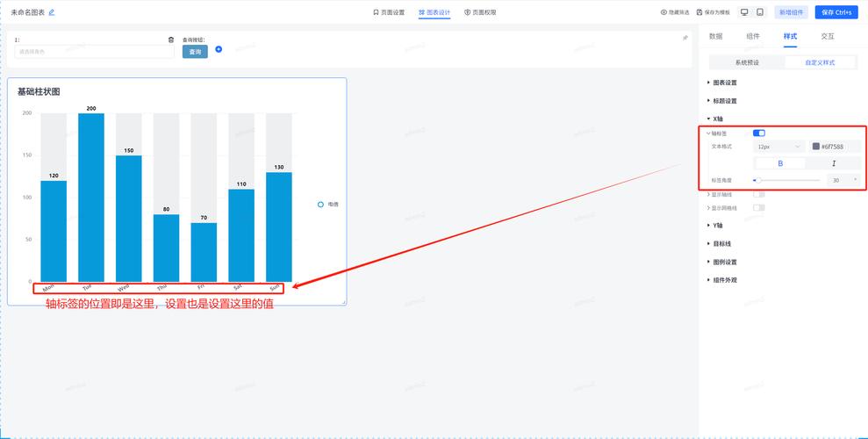This screenshot has width=868, height=439.
Task: Apply bold (B) to axis label text
Action: (780, 163)
